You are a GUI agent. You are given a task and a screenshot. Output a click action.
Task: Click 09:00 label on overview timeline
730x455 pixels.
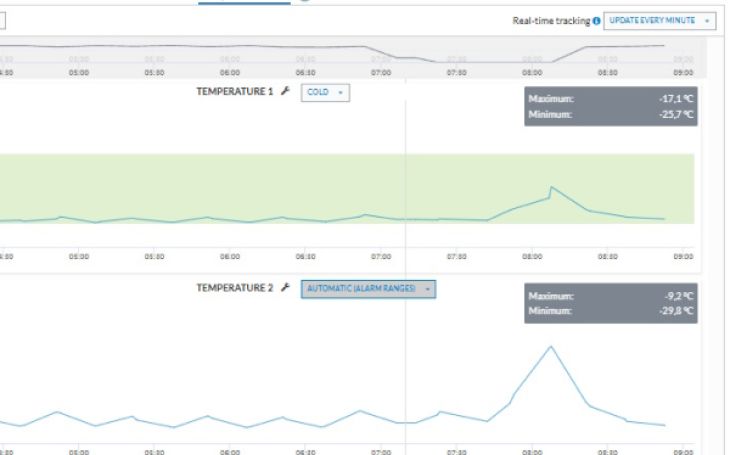click(683, 73)
